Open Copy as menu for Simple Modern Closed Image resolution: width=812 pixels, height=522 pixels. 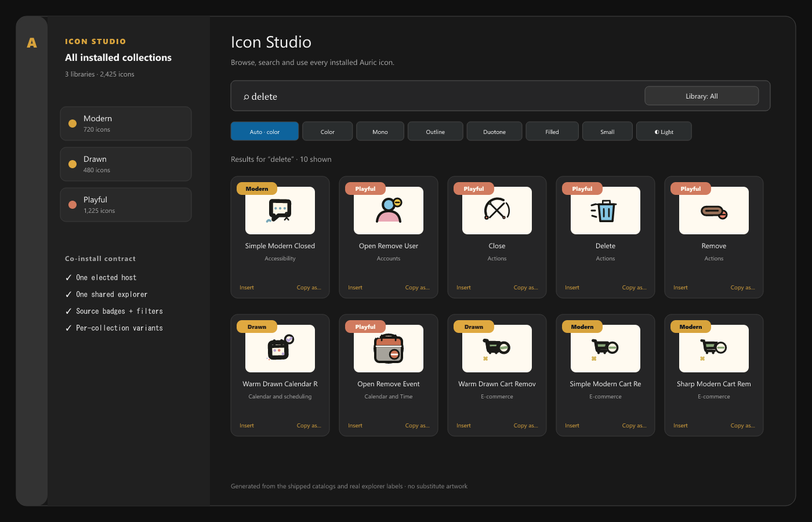(309, 288)
